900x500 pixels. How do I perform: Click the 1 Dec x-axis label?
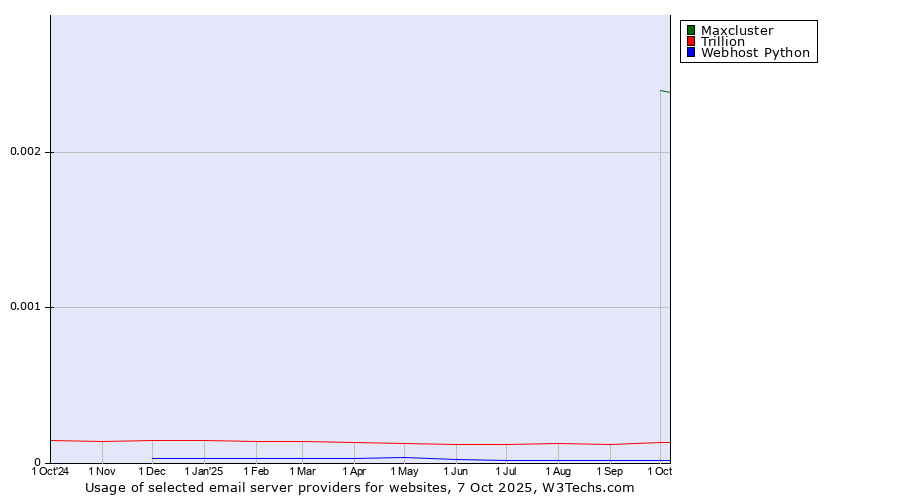coord(152,471)
